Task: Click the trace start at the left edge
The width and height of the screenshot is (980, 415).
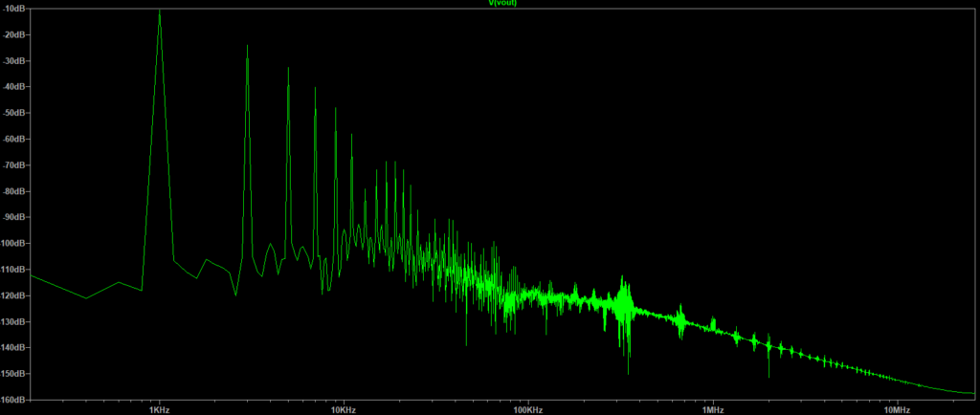Action: (32, 275)
